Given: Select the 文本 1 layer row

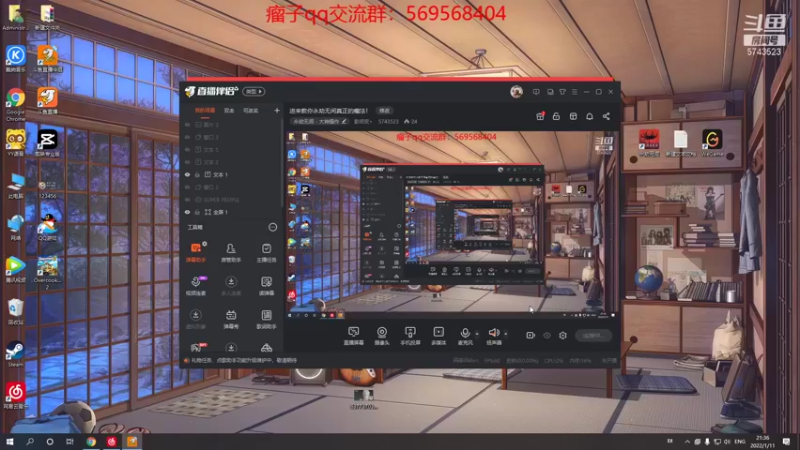Looking at the screenshot, I should point(232,174).
